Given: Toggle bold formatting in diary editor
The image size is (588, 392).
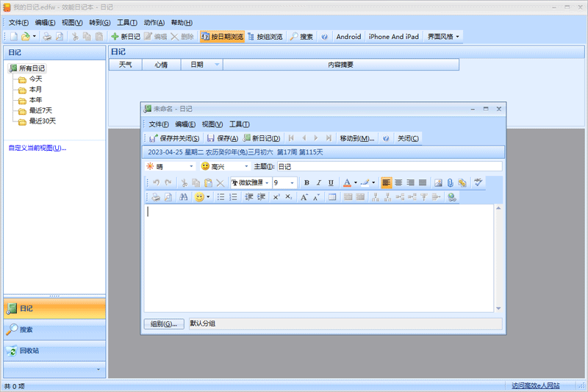Looking at the screenshot, I should point(306,182).
